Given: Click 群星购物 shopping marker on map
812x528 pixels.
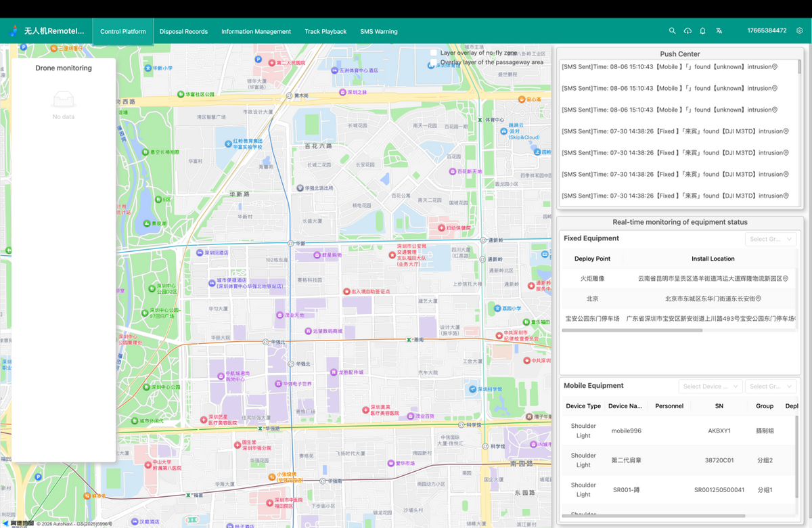Looking at the screenshot, I should point(316,256).
